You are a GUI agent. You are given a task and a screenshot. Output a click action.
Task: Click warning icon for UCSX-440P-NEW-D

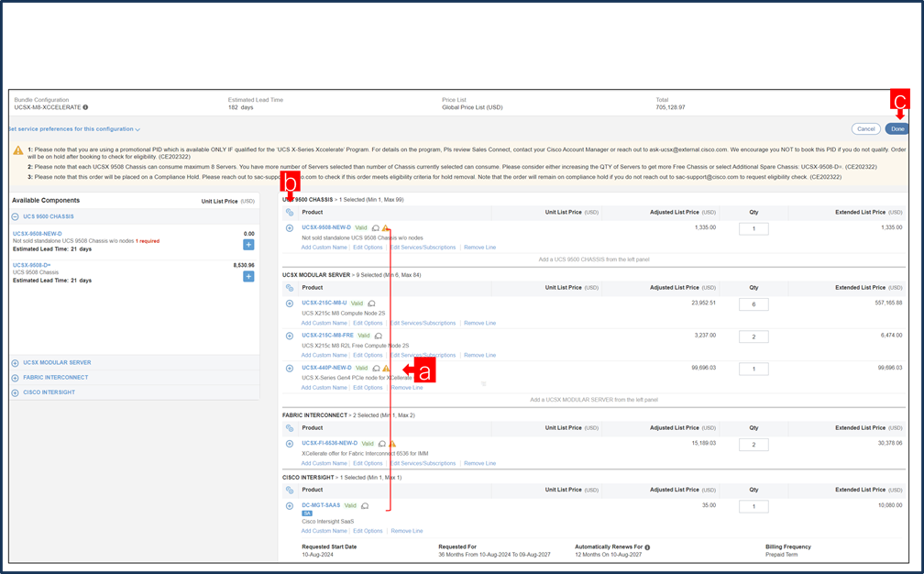386,369
